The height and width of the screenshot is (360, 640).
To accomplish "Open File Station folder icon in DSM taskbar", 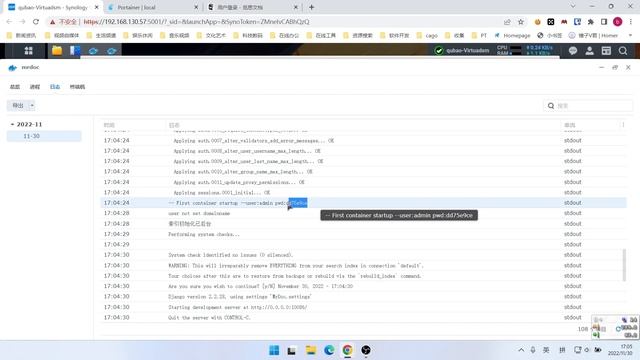I will point(57,51).
